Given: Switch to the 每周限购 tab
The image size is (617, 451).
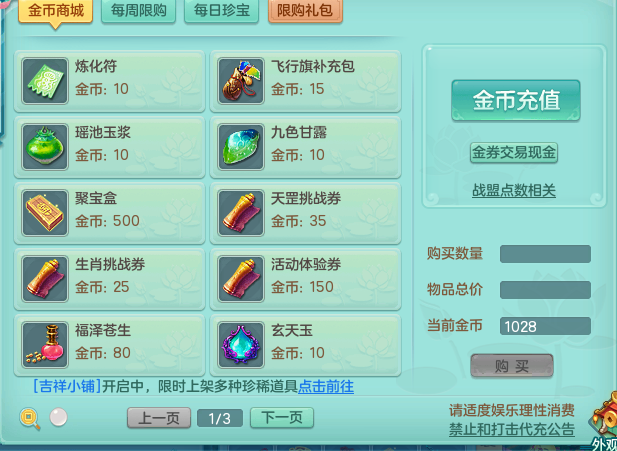Looking at the screenshot, I should click(139, 11).
